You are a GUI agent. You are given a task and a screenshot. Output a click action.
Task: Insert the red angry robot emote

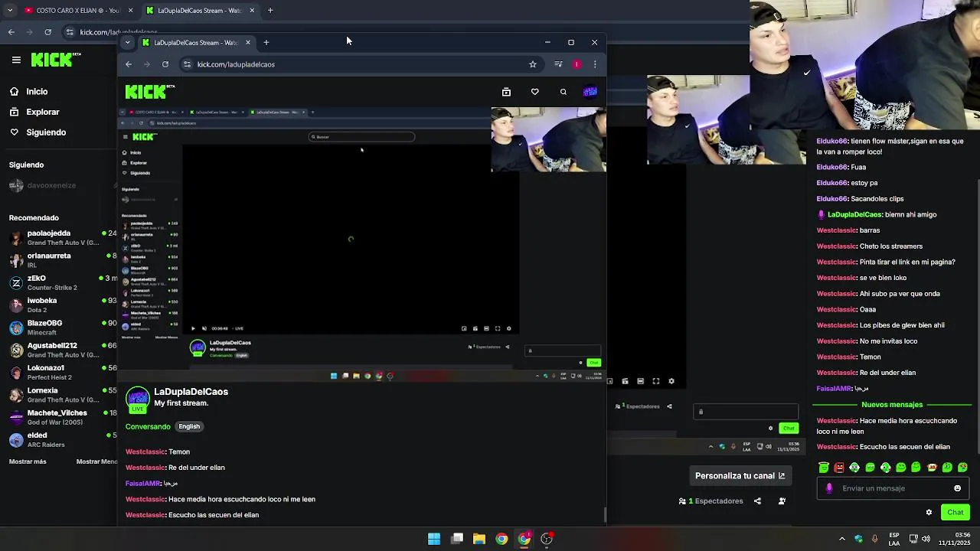(x=839, y=468)
